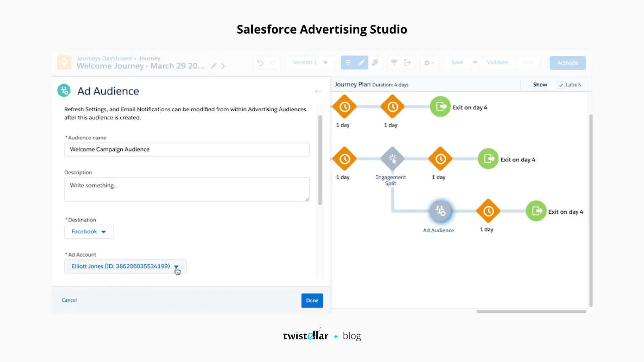Screen dimensions: 644x362
Task: Type in the Description text field
Action: (x=186, y=189)
